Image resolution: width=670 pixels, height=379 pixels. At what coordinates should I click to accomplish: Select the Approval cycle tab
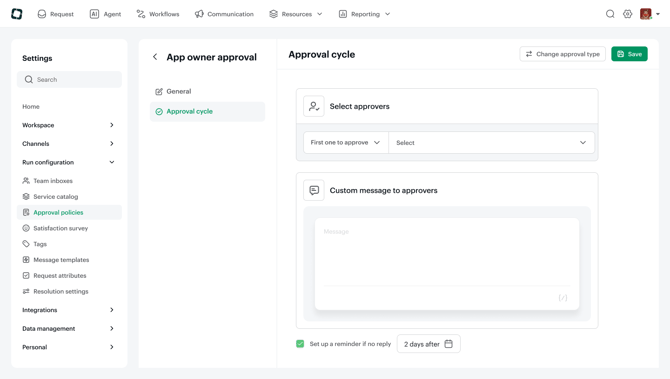(207, 112)
